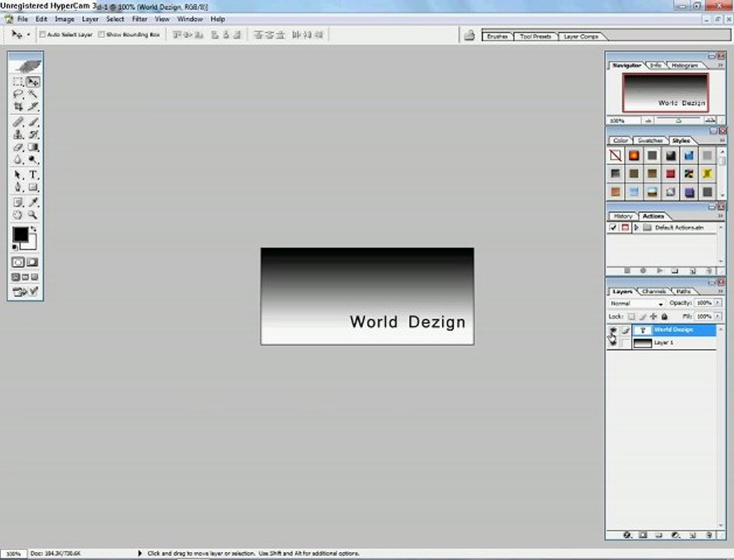Select the Clone Stamp tool

coord(18,135)
